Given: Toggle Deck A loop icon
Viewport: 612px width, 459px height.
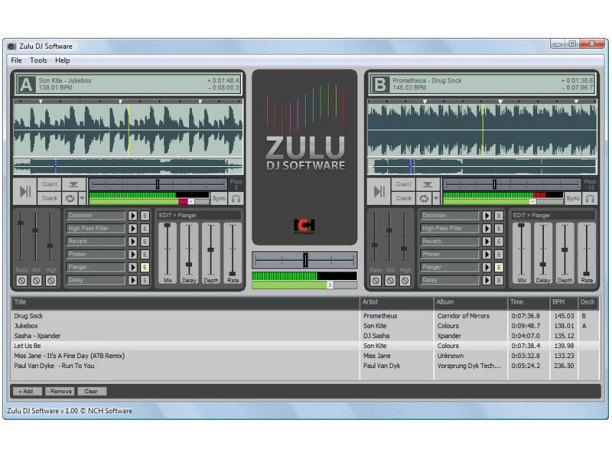Looking at the screenshot, I should pos(70,198).
